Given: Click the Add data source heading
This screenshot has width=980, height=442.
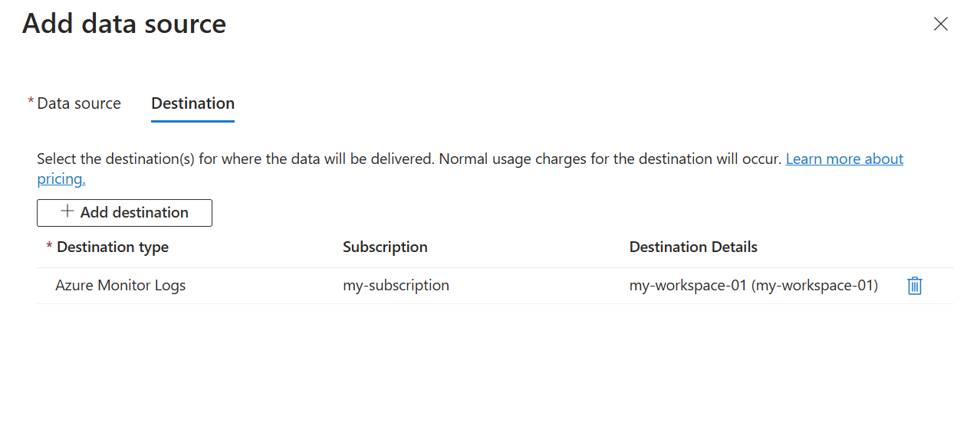Looking at the screenshot, I should coord(124,24).
